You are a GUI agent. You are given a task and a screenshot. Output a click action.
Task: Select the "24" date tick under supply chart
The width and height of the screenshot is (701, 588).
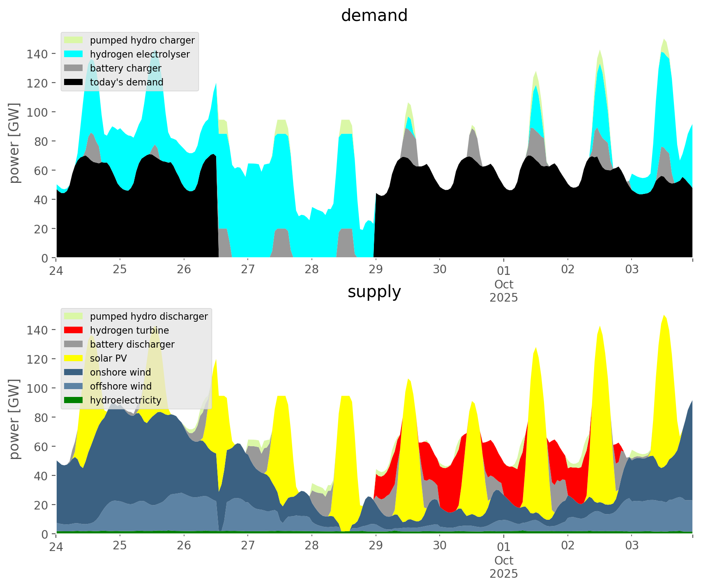coord(56,546)
